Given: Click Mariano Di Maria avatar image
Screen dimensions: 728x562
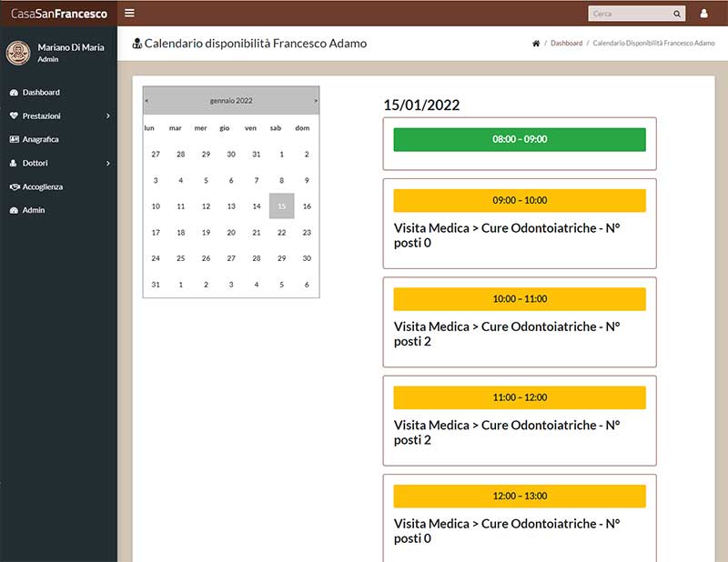Looking at the screenshot, I should tap(18, 53).
